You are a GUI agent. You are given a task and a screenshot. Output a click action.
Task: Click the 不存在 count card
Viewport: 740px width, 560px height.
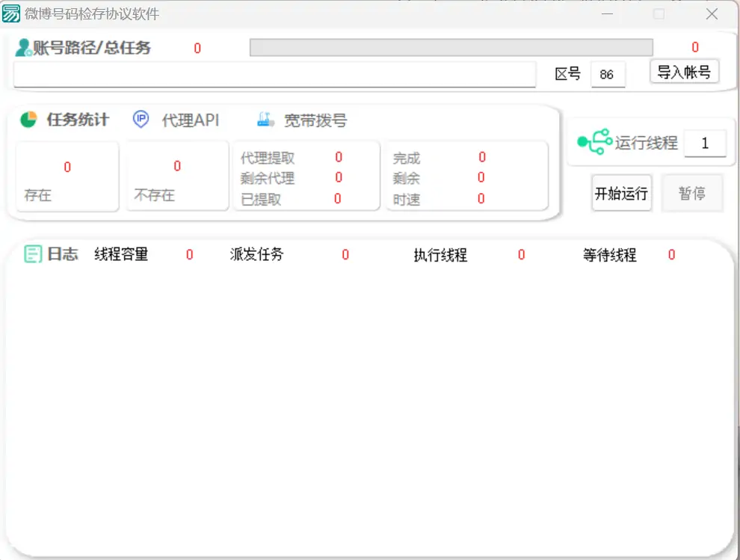pos(177,176)
